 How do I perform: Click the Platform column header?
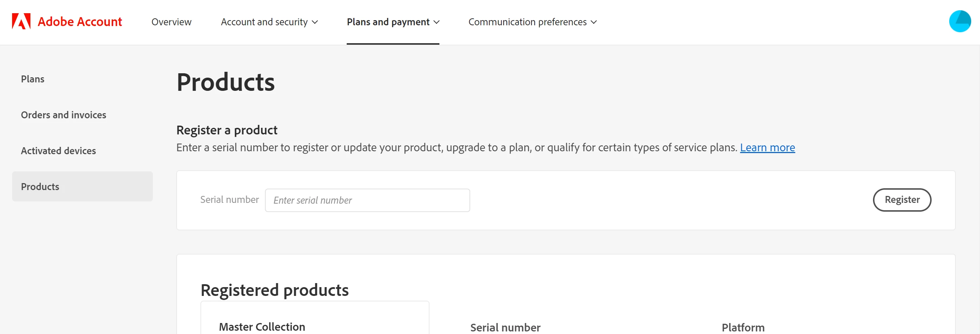(x=743, y=327)
